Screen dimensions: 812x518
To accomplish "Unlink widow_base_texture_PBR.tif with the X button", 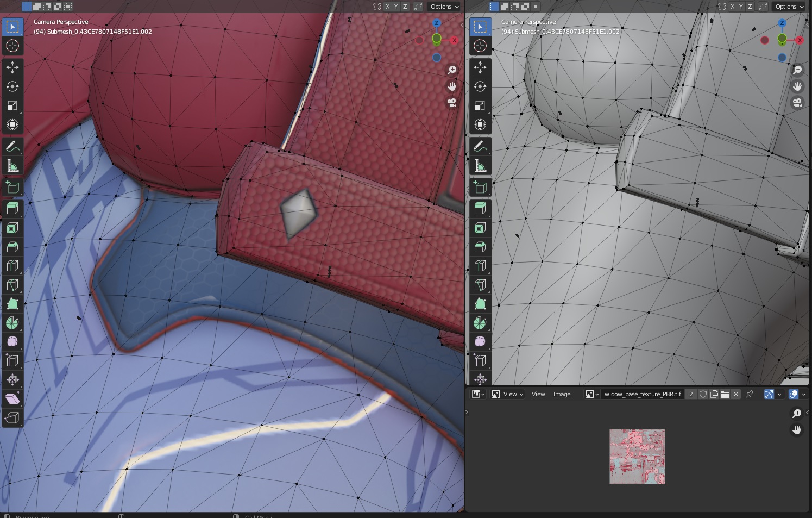I will 736,394.
